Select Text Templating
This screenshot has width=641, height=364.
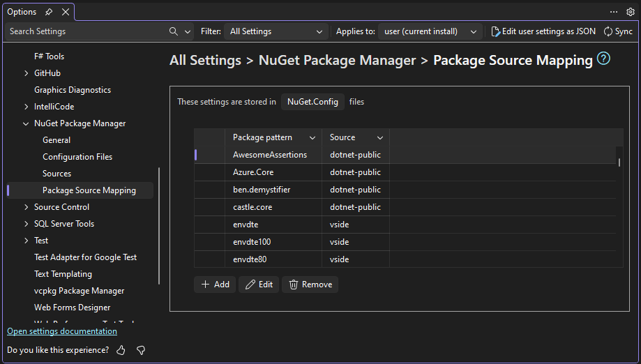coord(63,274)
